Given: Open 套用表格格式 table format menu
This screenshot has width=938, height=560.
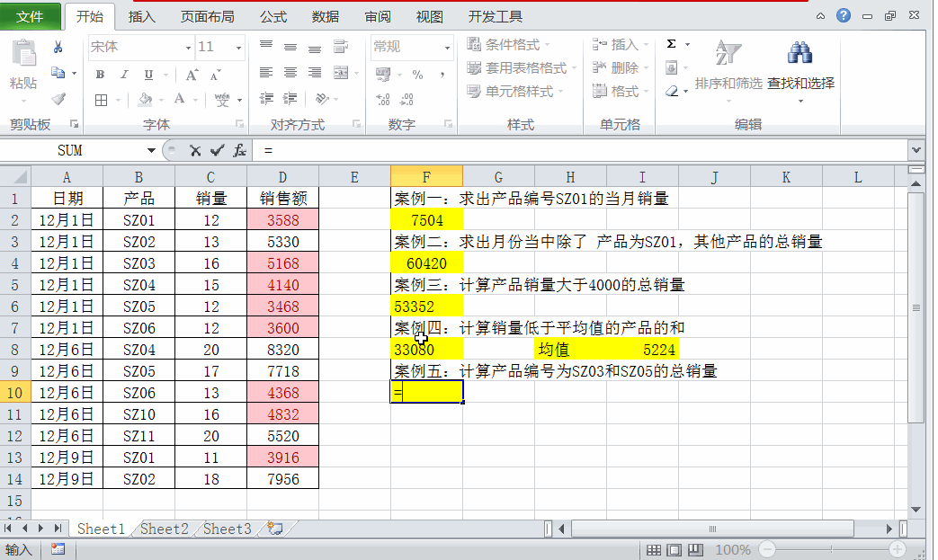Looking at the screenshot, I should (x=522, y=68).
